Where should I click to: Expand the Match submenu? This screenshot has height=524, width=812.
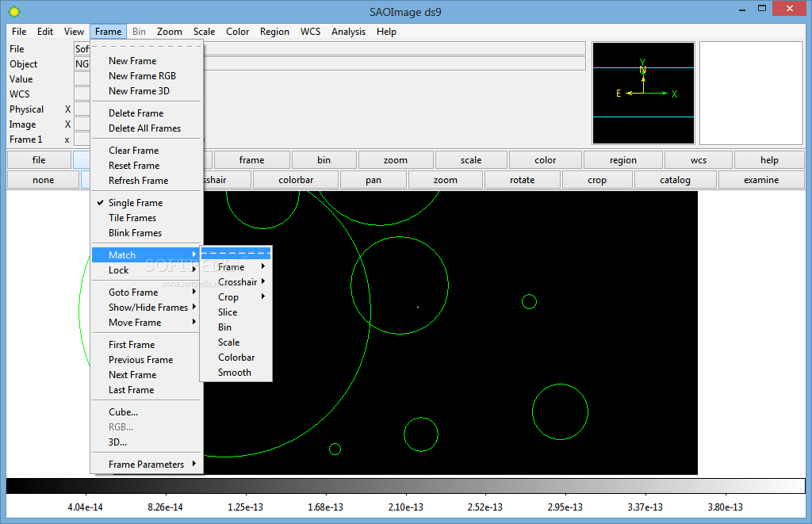pos(147,254)
